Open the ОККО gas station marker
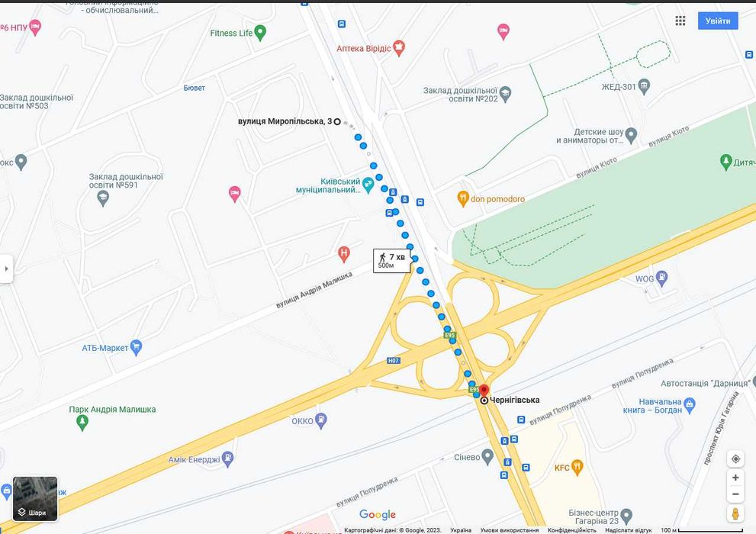Screen dimensions: 756x534 click(x=321, y=420)
